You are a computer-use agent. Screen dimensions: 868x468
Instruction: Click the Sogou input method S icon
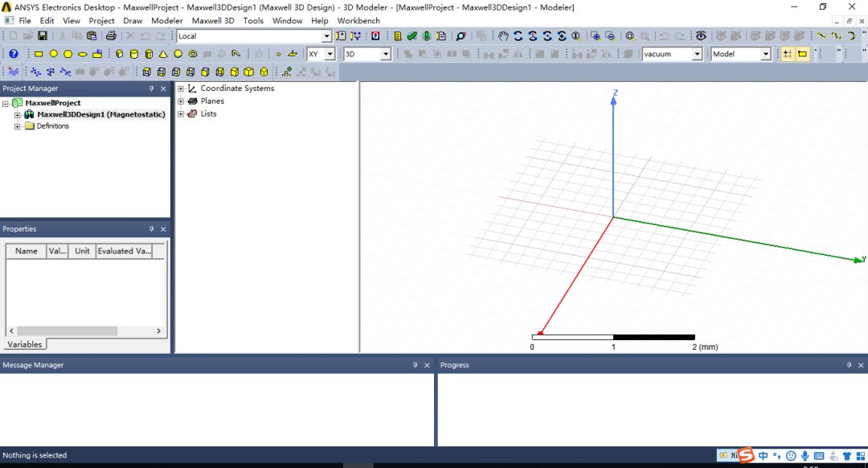coord(746,455)
